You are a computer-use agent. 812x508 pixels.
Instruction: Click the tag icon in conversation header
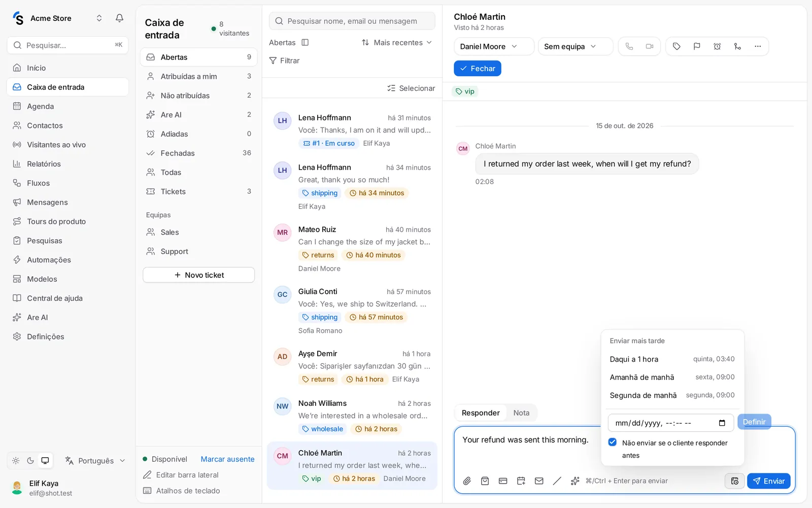point(676,46)
